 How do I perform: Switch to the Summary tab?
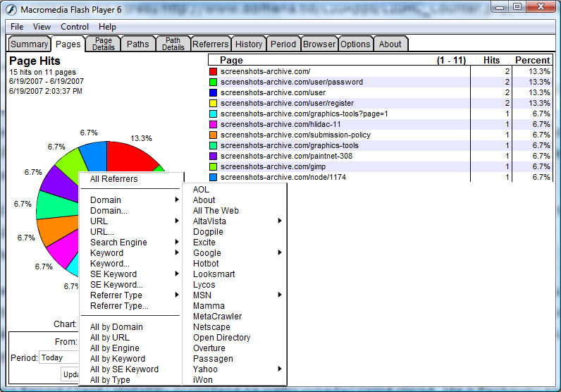pos(30,44)
